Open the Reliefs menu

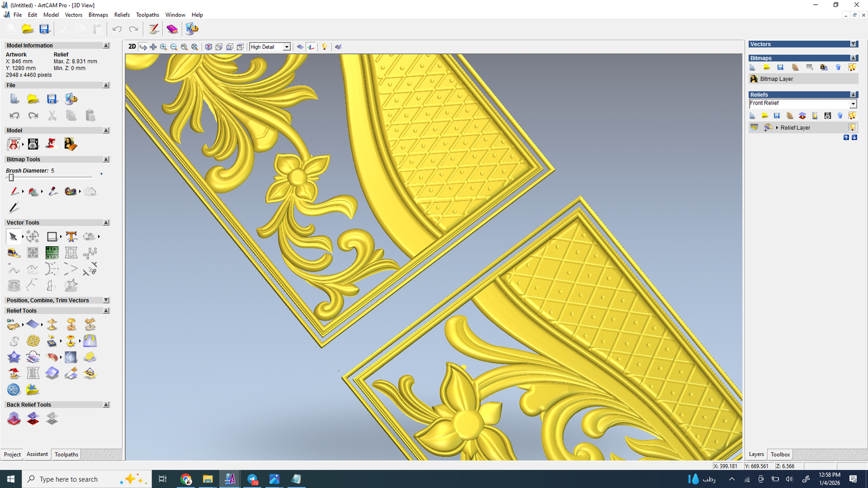click(122, 15)
